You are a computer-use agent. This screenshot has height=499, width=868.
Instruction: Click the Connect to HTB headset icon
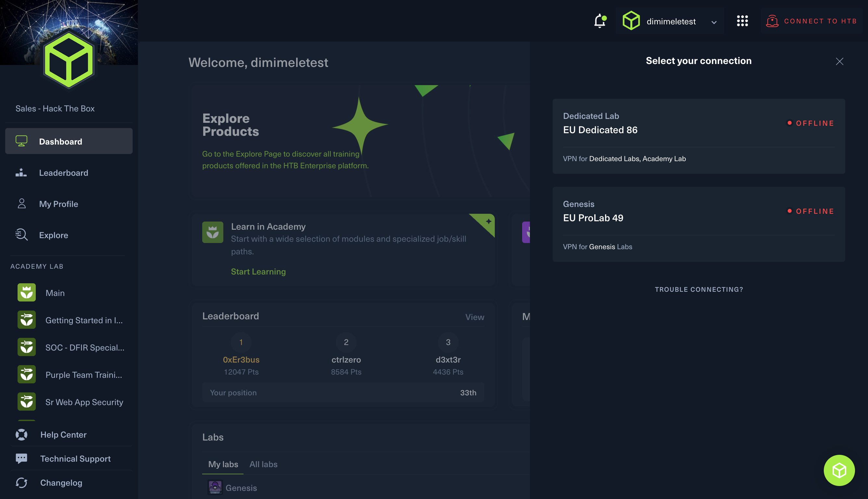coord(772,21)
